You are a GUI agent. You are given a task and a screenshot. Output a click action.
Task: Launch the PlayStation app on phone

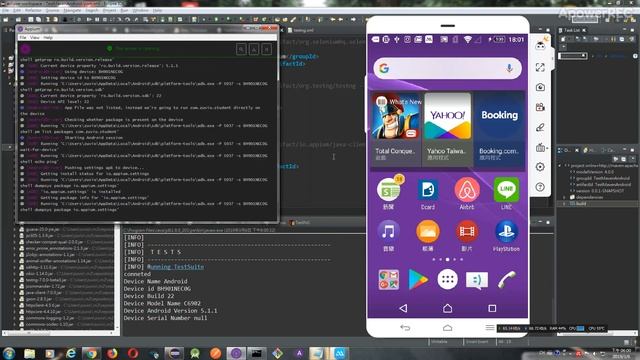[x=506, y=236]
